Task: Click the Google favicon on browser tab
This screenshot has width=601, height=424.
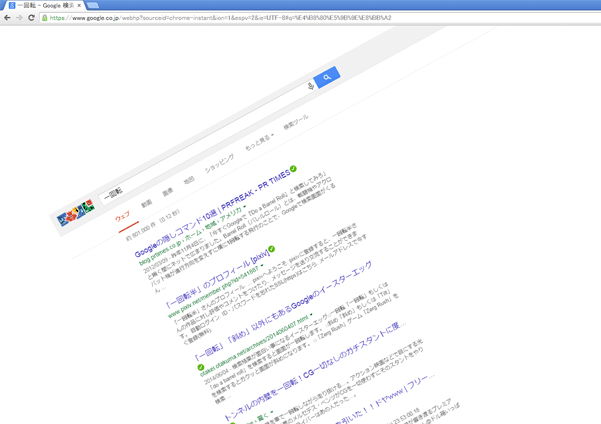Action: point(12,5)
